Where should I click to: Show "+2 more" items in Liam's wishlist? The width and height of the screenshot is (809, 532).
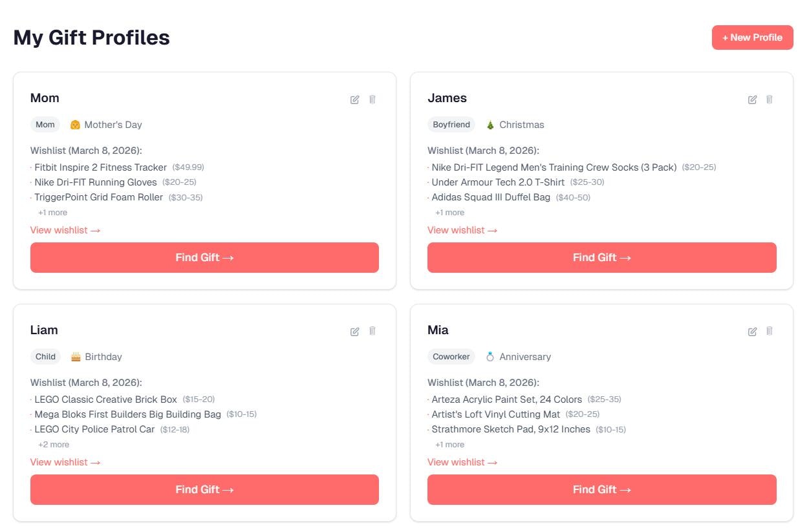coord(54,445)
